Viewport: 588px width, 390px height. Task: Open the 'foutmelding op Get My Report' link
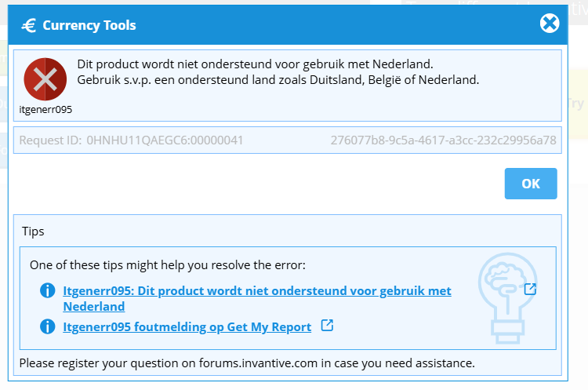[187, 326]
